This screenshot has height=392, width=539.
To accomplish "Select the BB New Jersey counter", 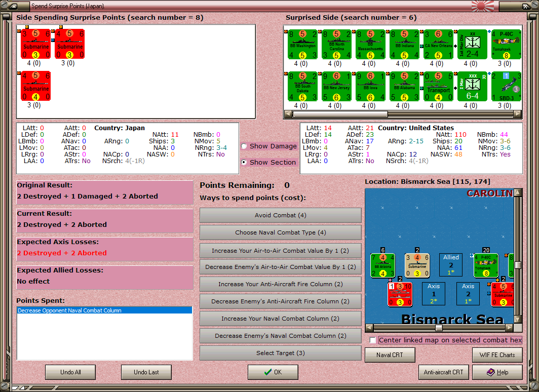I will click(x=336, y=87).
